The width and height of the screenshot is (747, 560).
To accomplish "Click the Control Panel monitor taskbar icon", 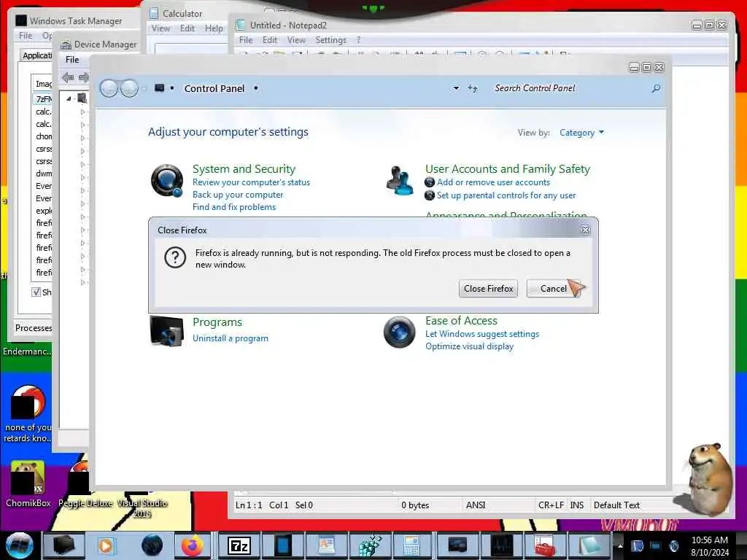I will coord(458,545).
